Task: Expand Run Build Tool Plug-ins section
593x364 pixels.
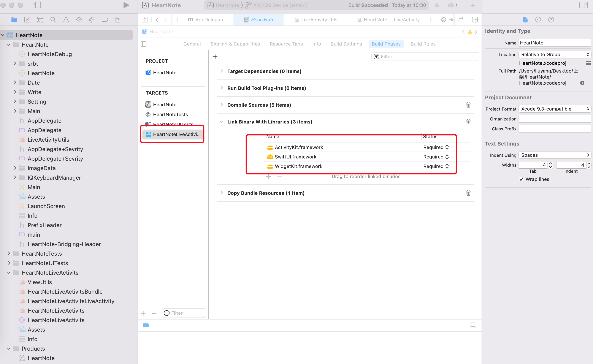Action: pos(222,88)
